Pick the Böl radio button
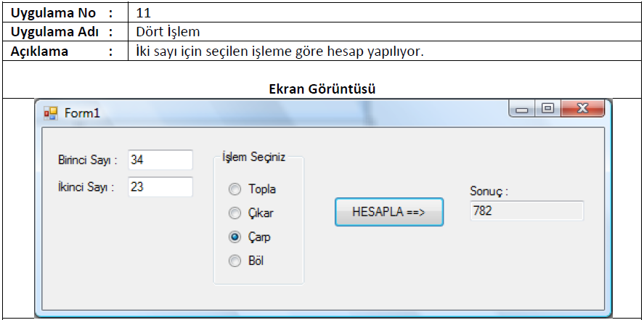The width and height of the screenshot is (644, 320). [235, 261]
